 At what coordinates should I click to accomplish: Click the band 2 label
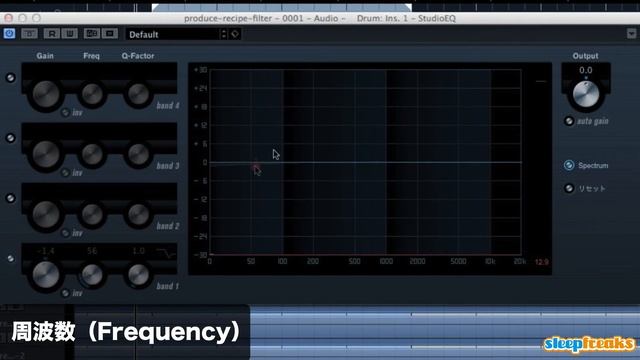[x=168, y=226]
